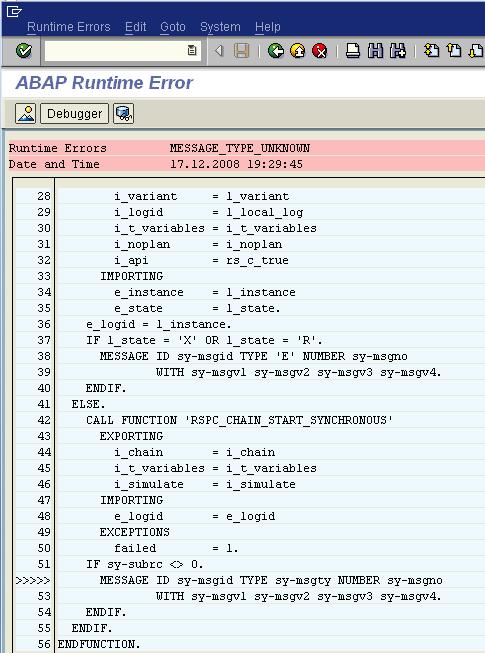
Task: Click the EXCEPTIONS keyword on line 49
Action: (x=134, y=532)
